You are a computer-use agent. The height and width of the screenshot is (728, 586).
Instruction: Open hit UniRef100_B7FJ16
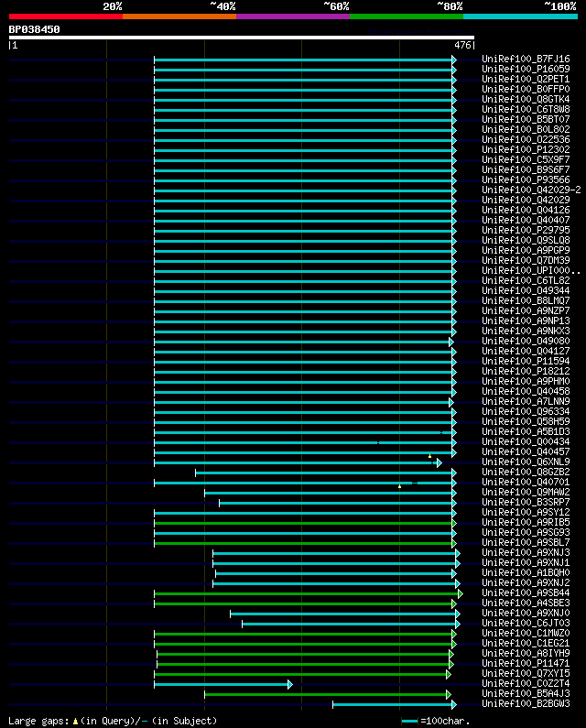point(526,59)
